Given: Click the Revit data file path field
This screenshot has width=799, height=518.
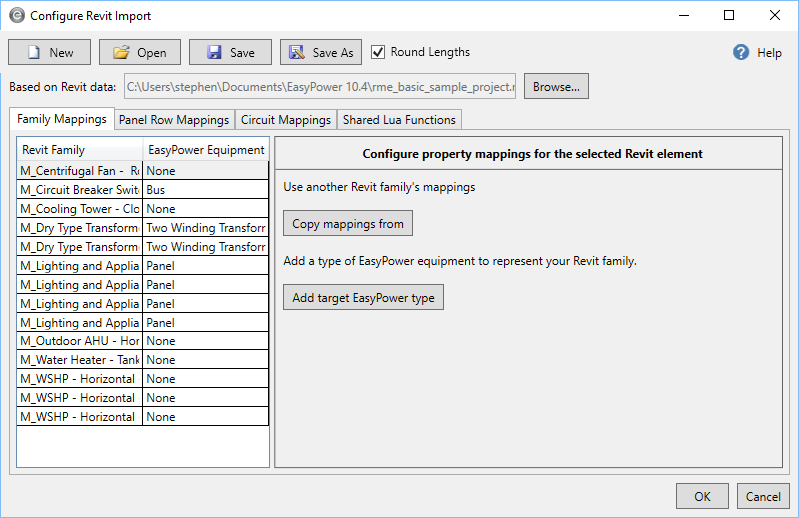Looking at the screenshot, I should (x=320, y=87).
